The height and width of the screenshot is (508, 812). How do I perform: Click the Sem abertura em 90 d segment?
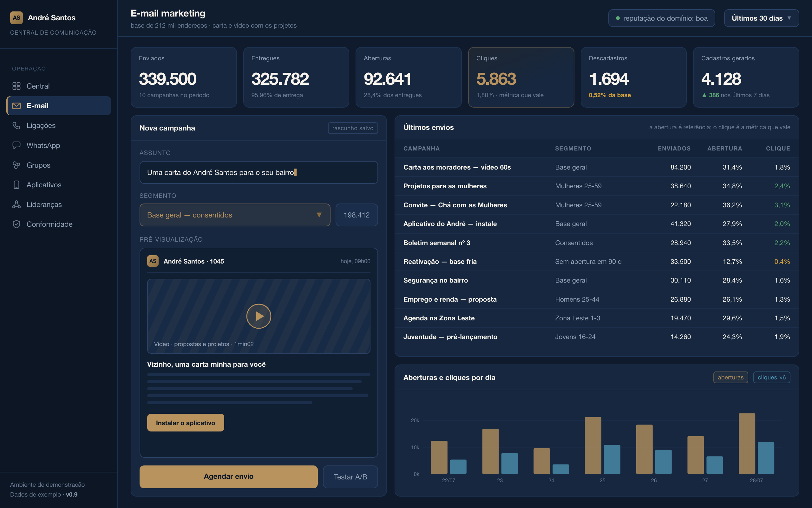pos(588,261)
